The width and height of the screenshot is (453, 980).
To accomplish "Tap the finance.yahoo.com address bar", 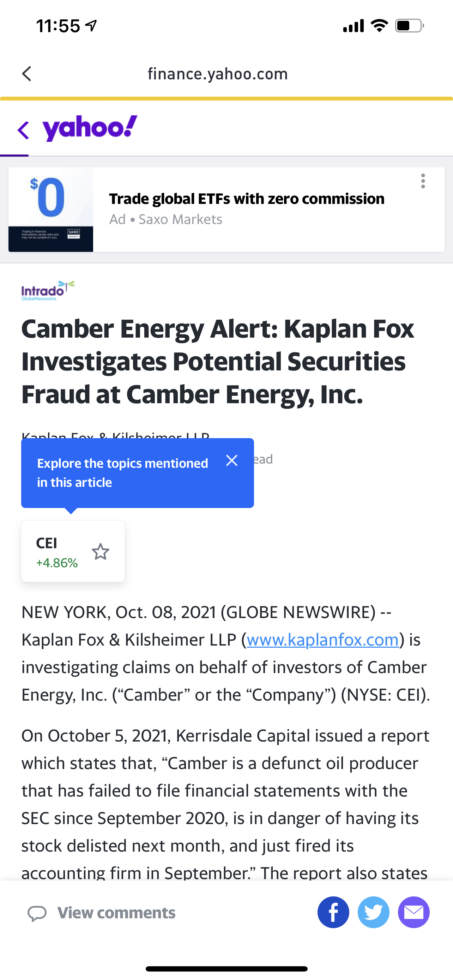I will click(218, 74).
